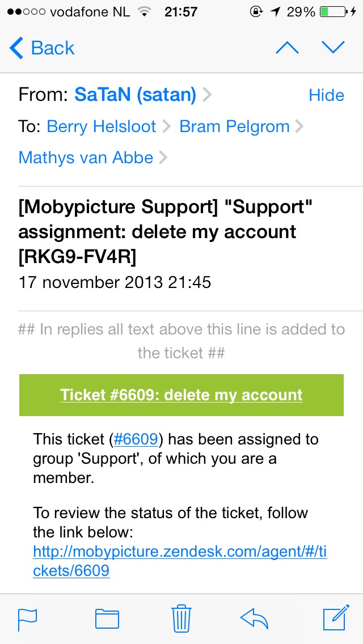
Task: Tap the reply arrow icon
Action: click(x=255, y=618)
